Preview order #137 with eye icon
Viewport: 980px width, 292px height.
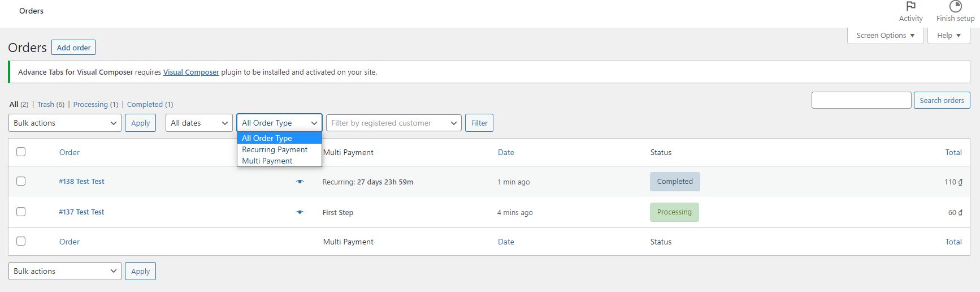[x=300, y=212]
